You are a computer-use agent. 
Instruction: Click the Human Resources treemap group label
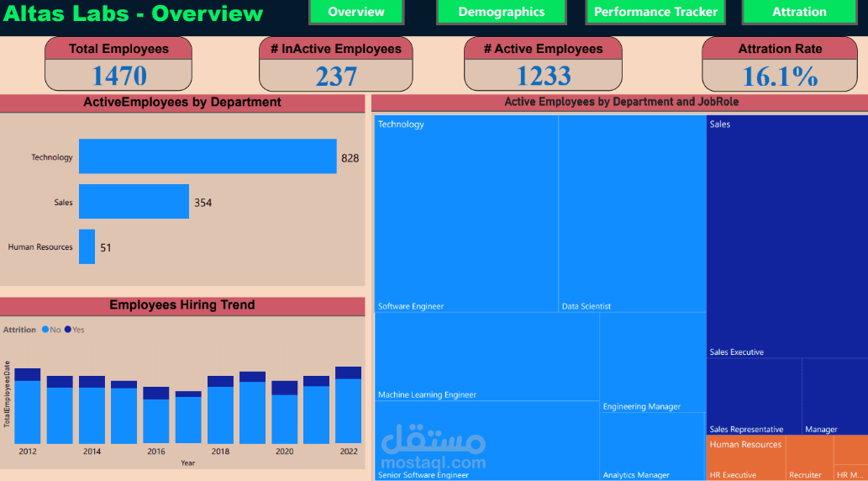click(x=745, y=445)
